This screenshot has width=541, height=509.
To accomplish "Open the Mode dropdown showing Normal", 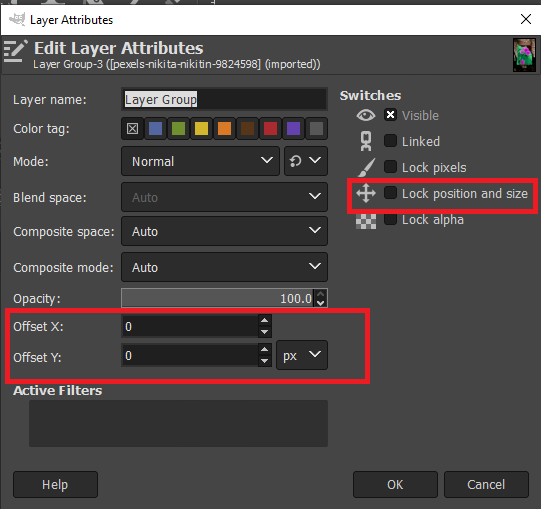I will pos(200,161).
